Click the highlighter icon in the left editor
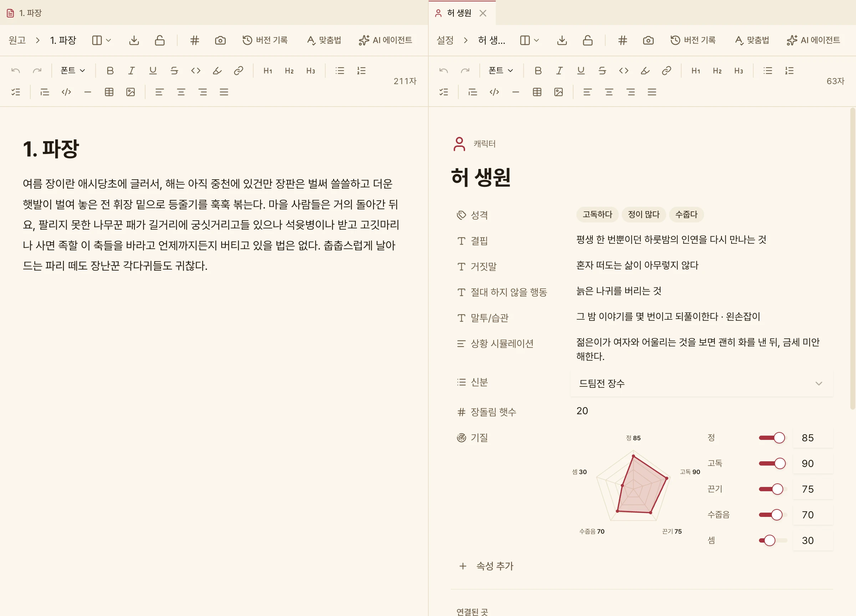Viewport: 856px width, 616px height. pyautogui.click(x=217, y=71)
